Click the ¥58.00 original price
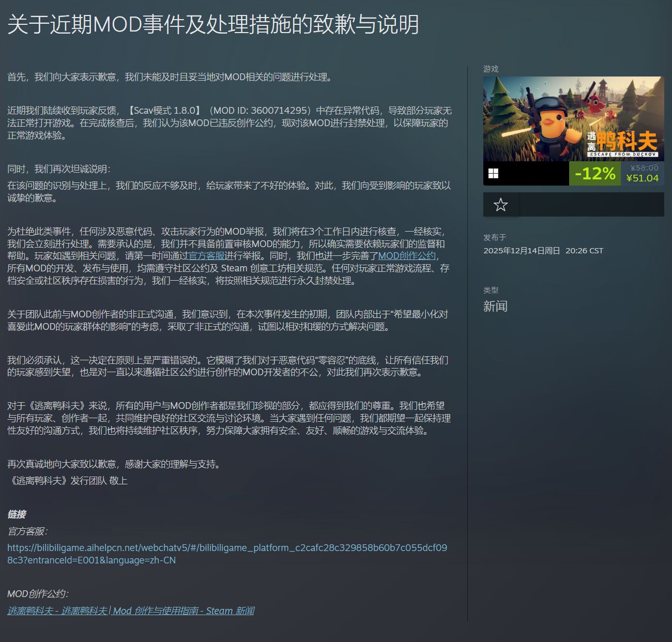The width and height of the screenshot is (672, 642). pos(645,168)
